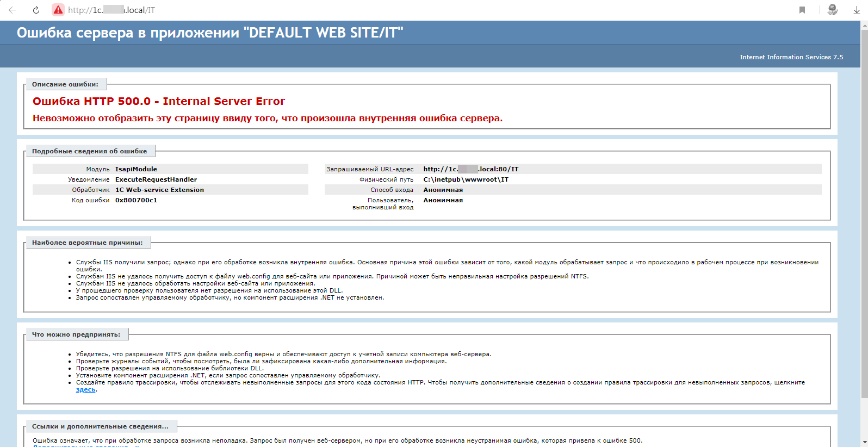Reload the page with the refresh icon
Image resolution: width=868 pixels, height=447 pixels.
coord(36,10)
